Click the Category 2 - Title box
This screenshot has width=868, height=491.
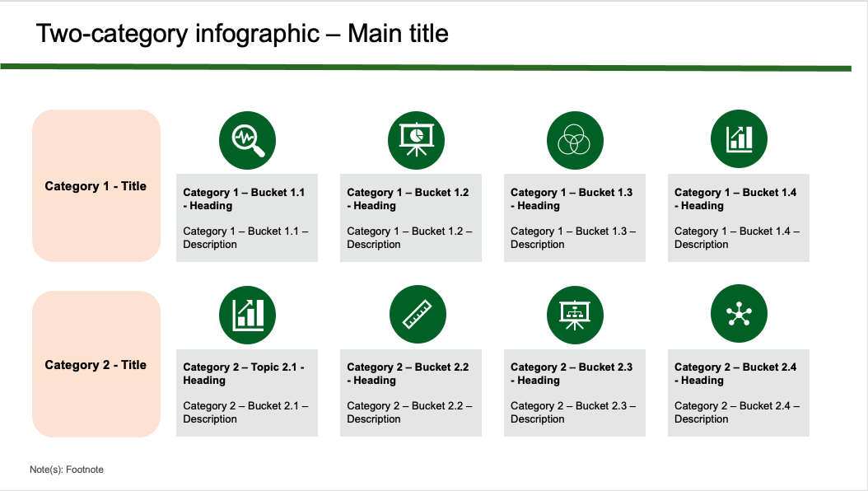click(x=96, y=365)
